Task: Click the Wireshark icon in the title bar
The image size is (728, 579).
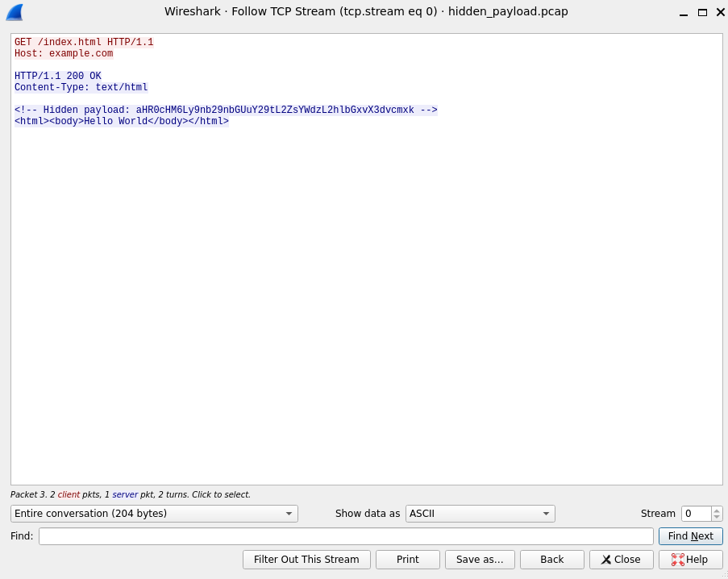Action: click(x=14, y=11)
